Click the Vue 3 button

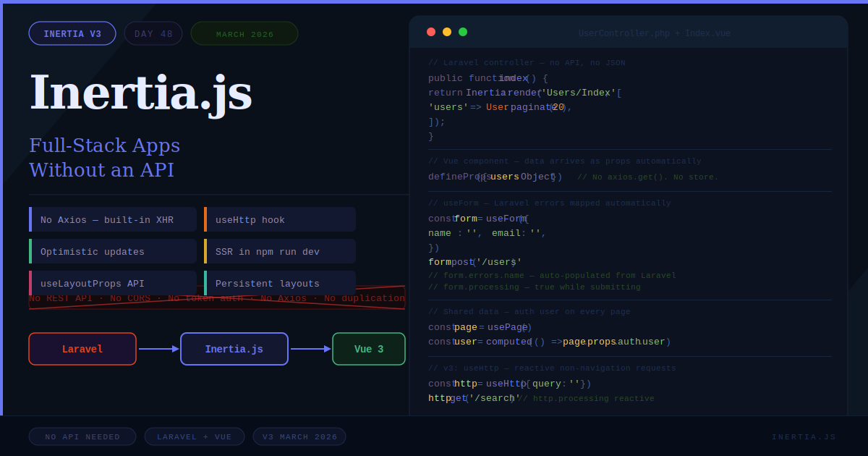click(369, 348)
